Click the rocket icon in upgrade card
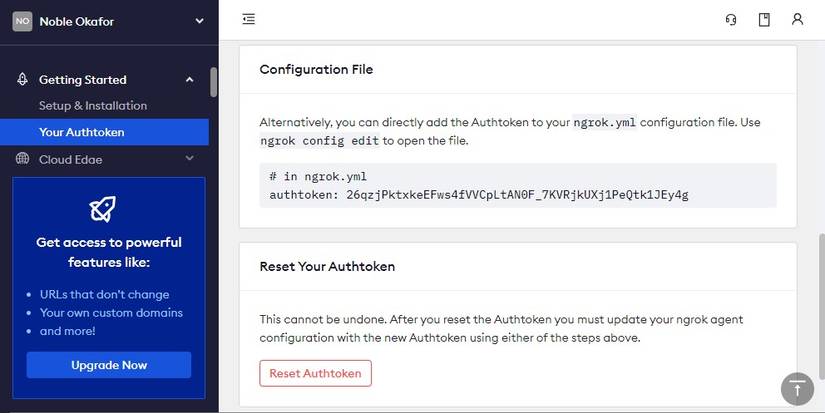The width and height of the screenshot is (825, 413). 108,209
